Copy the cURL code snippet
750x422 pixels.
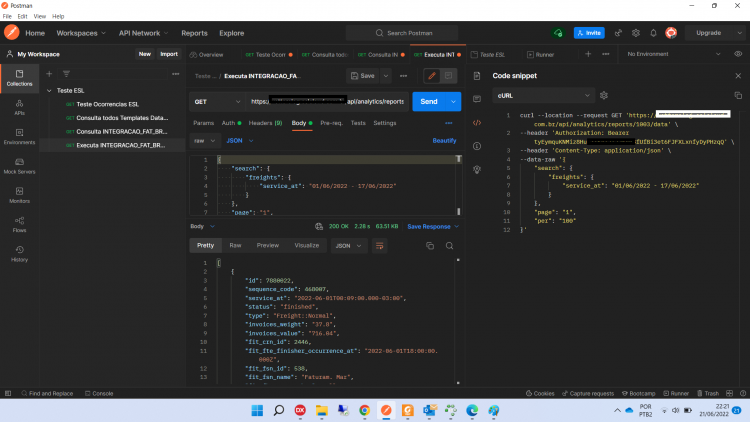click(x=738, y=96)
